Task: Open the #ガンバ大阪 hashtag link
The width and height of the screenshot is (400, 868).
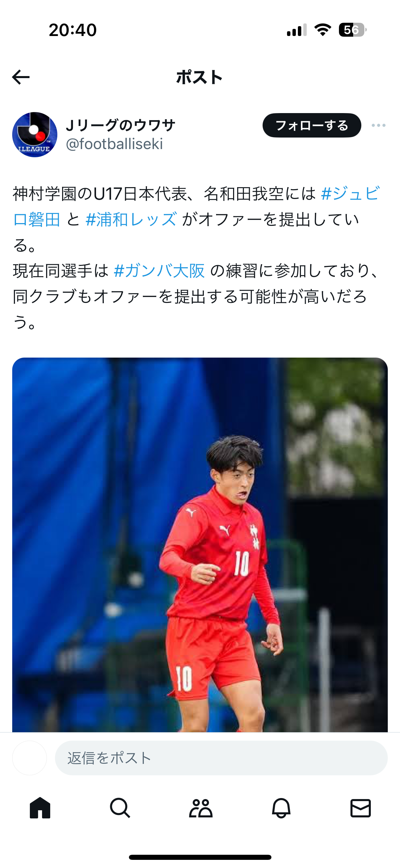Action: pyautogui.click(x=159, y=271)
